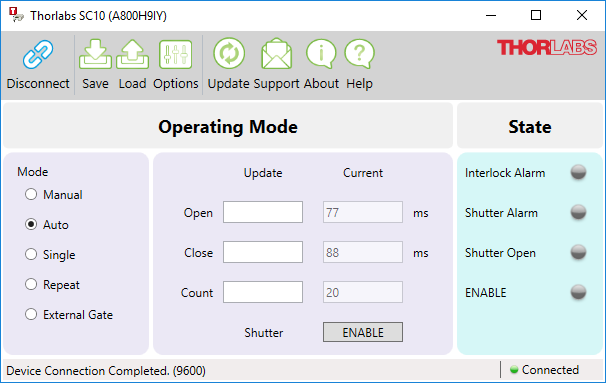
Task: Click the green Connected status dot
Action: (514, 369)
